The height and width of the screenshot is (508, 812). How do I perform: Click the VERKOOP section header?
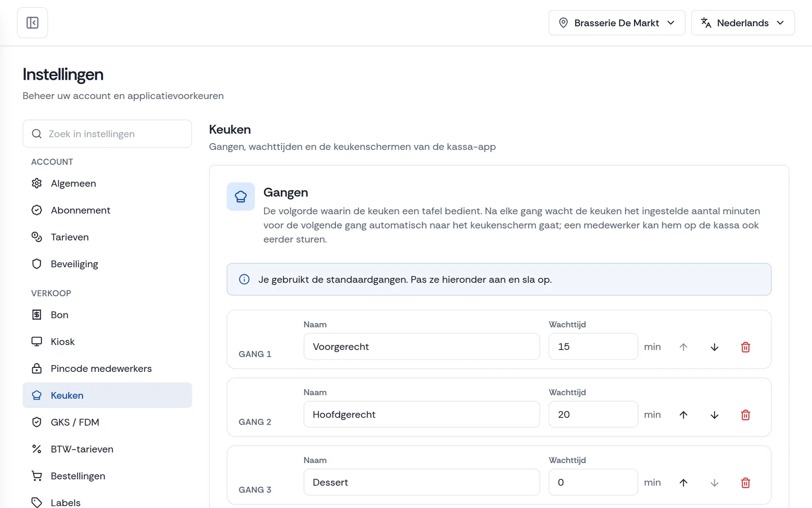(x=51, y=293)
